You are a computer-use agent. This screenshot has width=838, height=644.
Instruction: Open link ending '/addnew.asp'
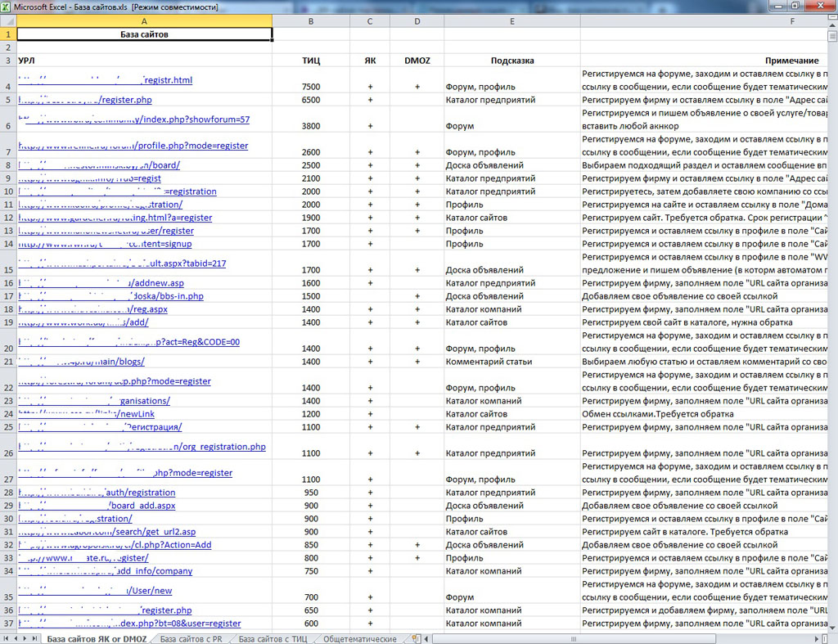click(x=101, y=282)
